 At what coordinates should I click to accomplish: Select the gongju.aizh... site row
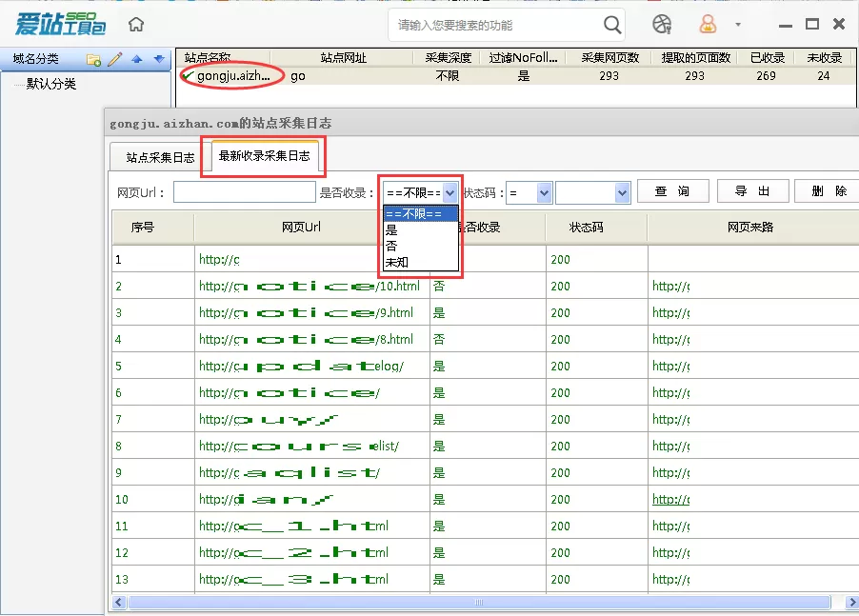click(515, 76)
